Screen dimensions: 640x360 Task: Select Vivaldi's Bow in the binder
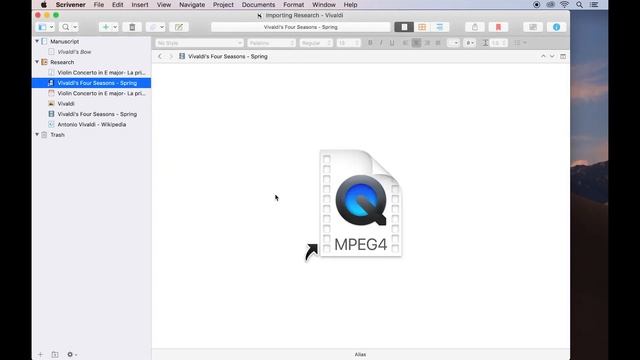tap(74, 52)
